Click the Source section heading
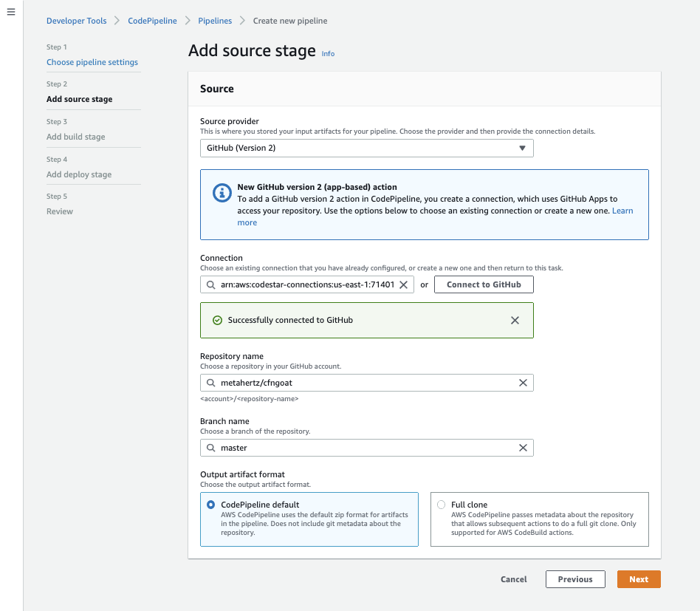Screen dimensions: 700x611 tap(217, 89)
